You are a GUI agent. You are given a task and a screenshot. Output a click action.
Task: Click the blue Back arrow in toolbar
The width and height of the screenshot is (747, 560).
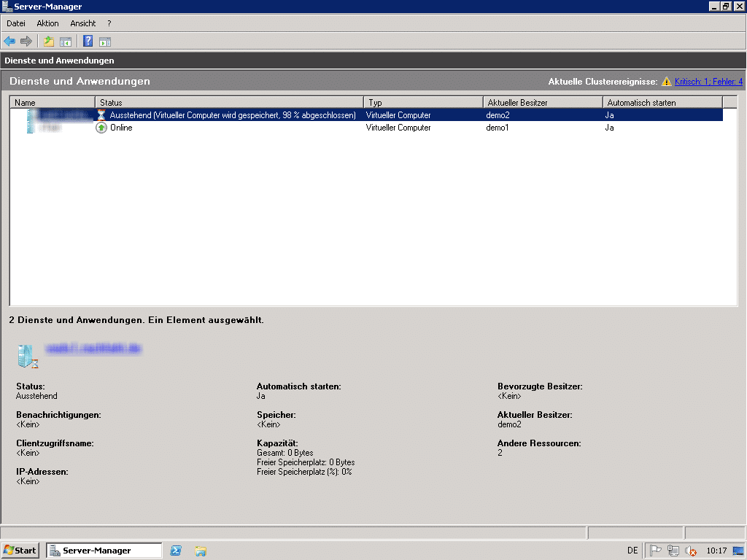pyautogui.click(x=9, y=42)
